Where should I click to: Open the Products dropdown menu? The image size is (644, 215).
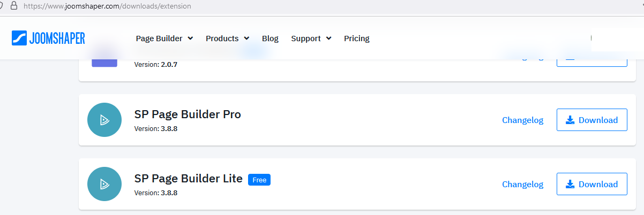point(227,39)
